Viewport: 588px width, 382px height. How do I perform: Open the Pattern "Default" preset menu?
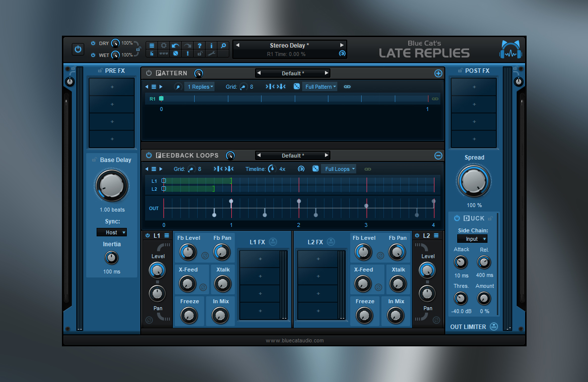292,73
